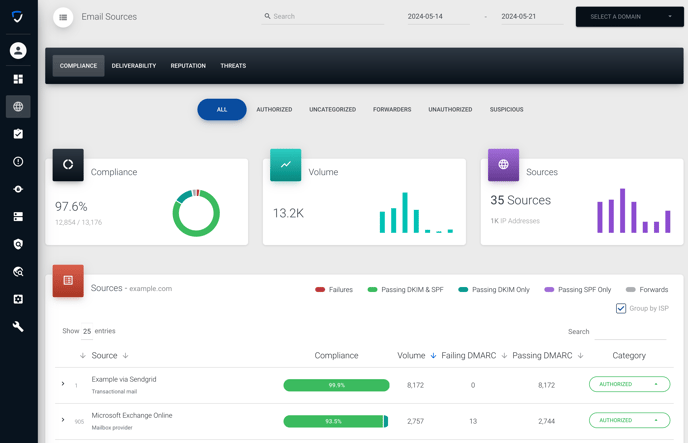Toggle the Failures legend series

(x=334, y=289)
